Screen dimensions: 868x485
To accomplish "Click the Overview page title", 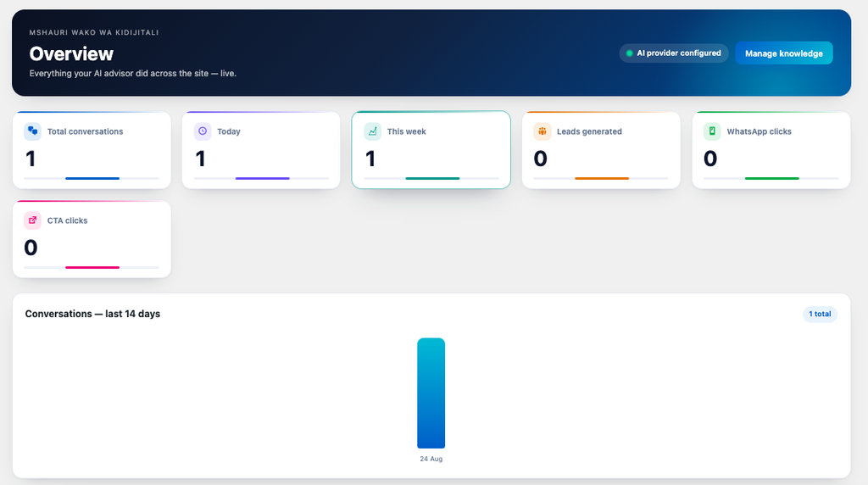I will tap(71, 53).
